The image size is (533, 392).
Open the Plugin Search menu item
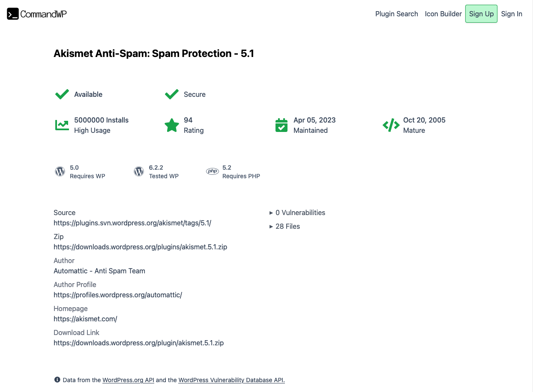click(396, 14)
